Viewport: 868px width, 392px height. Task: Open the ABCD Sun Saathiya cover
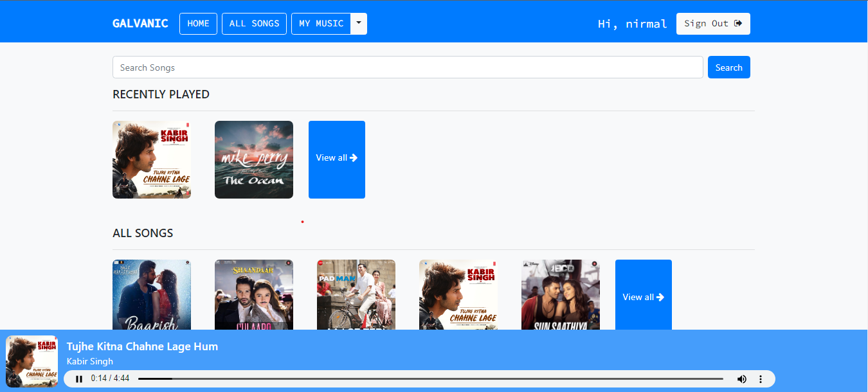pyautogui.click(x=561, y=295)
